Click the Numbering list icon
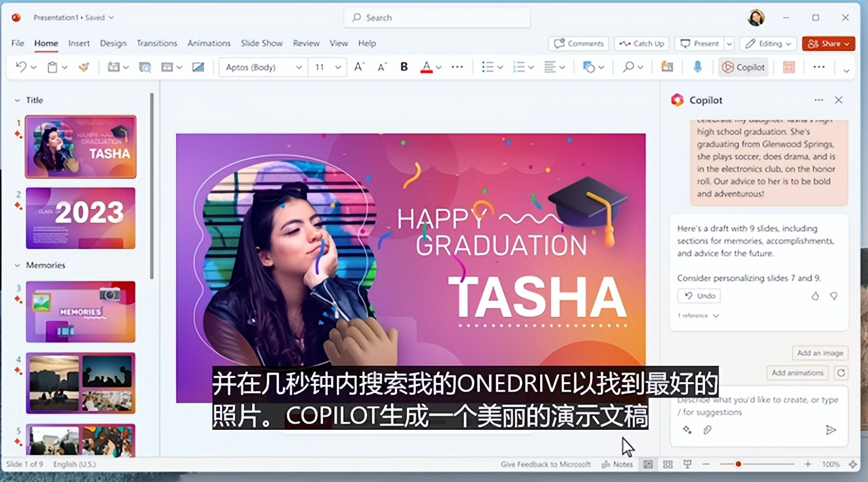This screenshot has height=482, width=868. coord(519,67)
